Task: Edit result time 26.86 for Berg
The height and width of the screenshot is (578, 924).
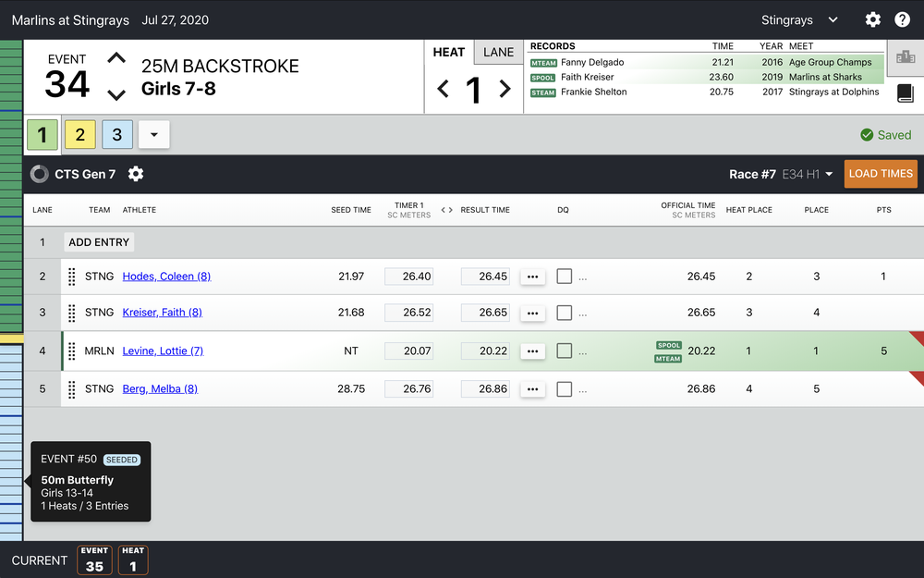Action: point(486,389)
